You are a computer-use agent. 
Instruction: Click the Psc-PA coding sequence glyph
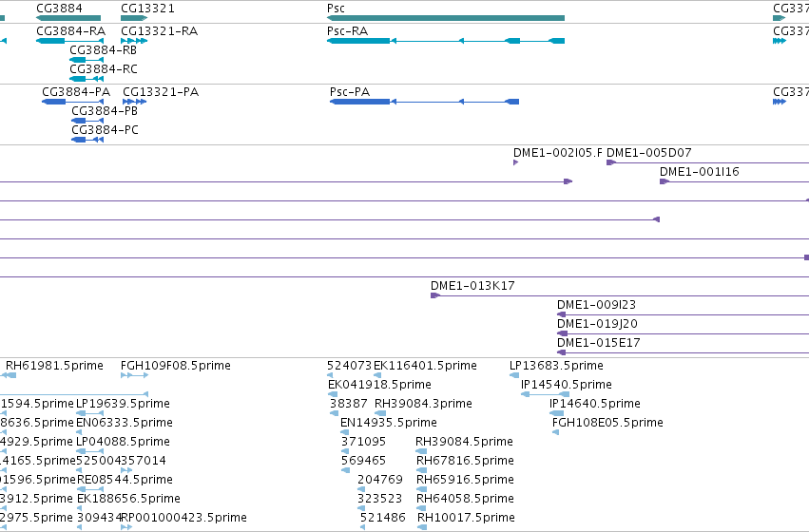[424, 102]
